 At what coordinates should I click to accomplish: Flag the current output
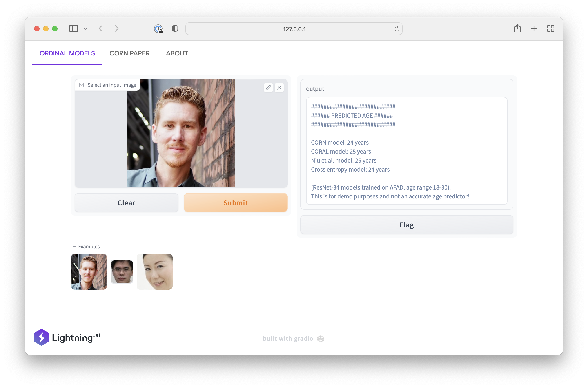(x=406, y=225)
